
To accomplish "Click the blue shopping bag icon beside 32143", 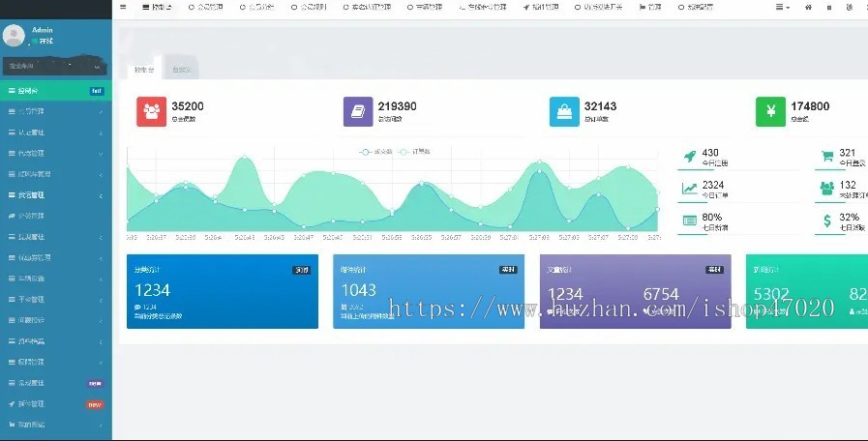I will pyautogui.click(x=564, y=111).
